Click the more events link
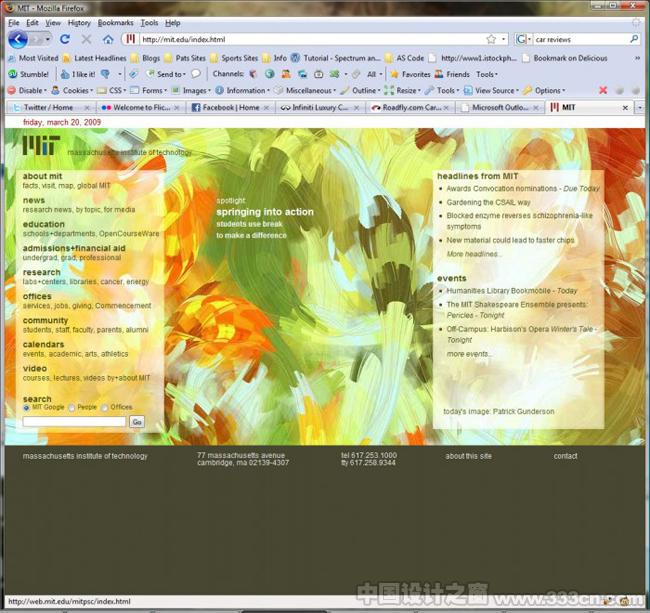Image resolution: width=650 pixels, height=613 pixels. [469, 354]
